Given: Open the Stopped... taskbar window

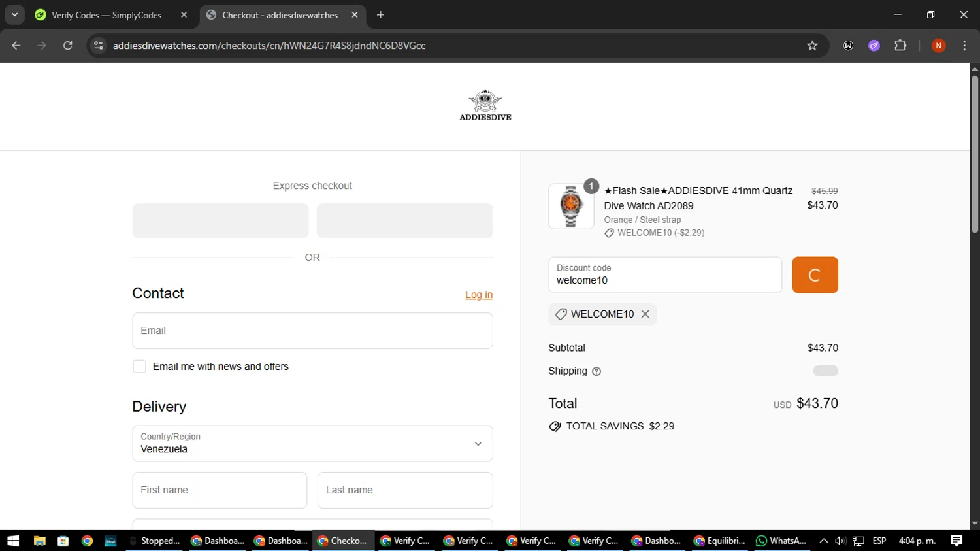Looking at the screenshot, I should (154, 541).
